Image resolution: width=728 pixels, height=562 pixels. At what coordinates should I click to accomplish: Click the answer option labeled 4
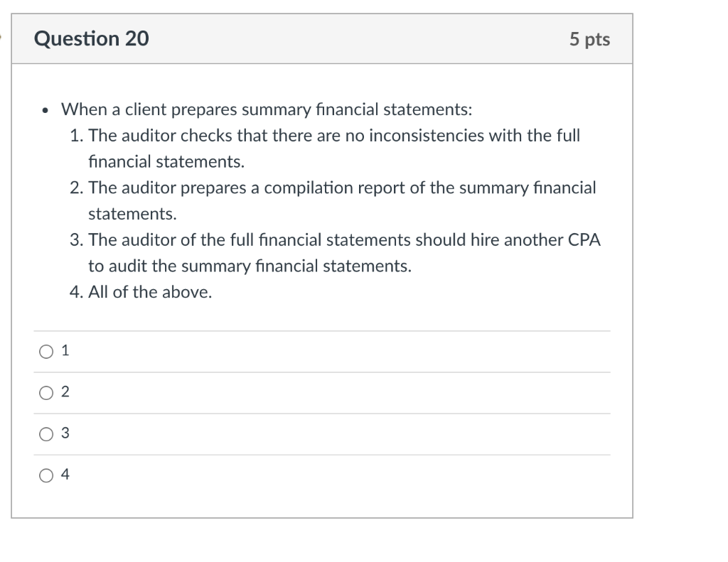pos(65,475)
